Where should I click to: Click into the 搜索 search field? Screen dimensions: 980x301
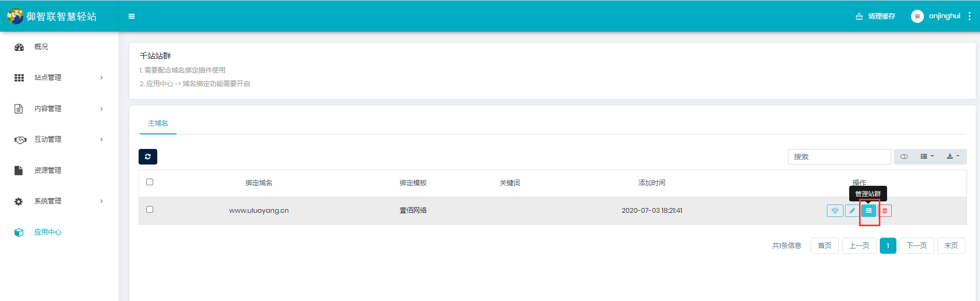click(839, 157)
